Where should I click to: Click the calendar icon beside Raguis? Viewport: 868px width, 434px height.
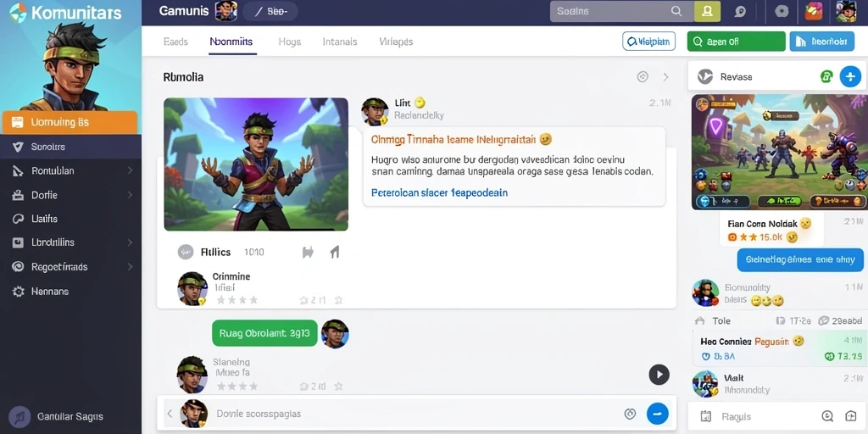tap(705, 416)
